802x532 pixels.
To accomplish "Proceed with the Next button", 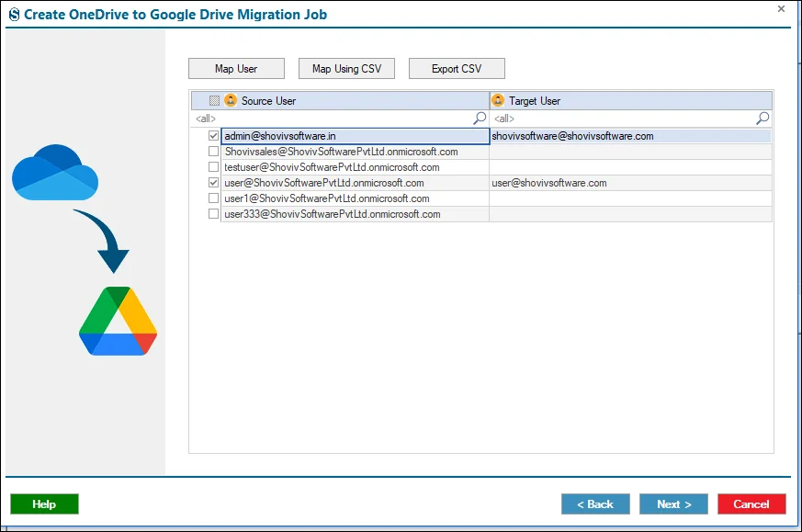I will point(673,504).
